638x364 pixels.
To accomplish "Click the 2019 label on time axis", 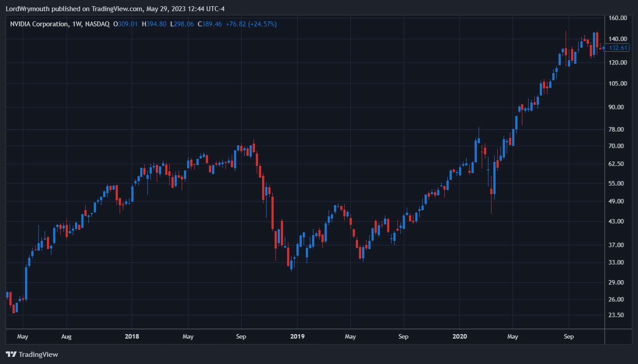I will [297, 336].
